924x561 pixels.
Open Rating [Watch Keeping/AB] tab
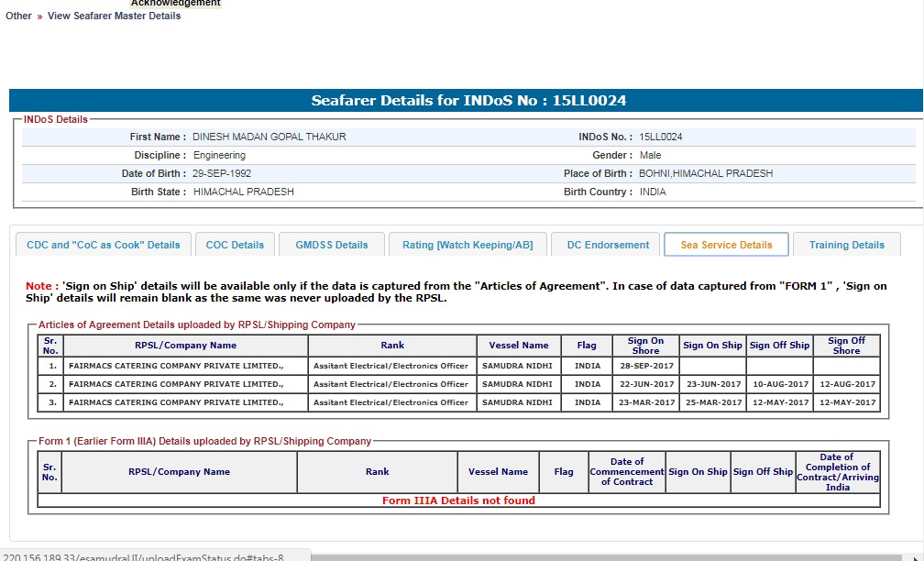point(467,245)
